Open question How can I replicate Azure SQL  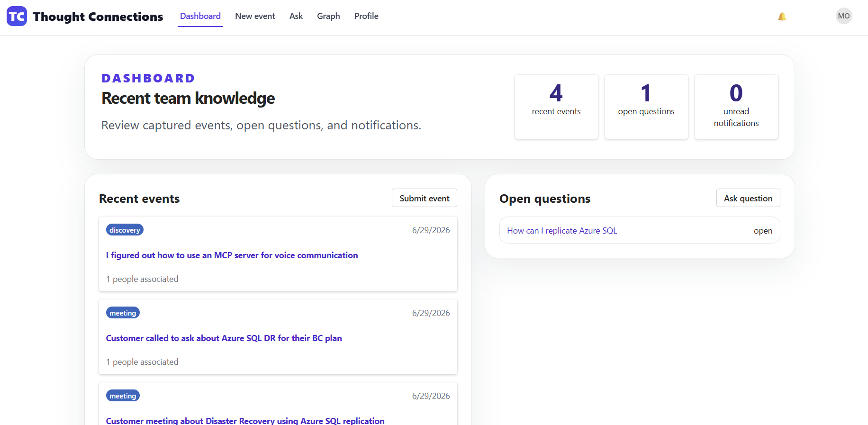tap(562, 231)
